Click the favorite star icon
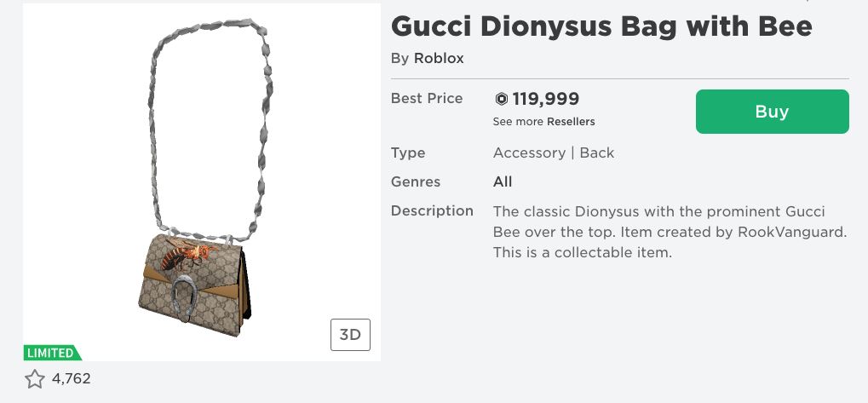The width and height of the screenshot is (868, 403). [x=34, y=379]
